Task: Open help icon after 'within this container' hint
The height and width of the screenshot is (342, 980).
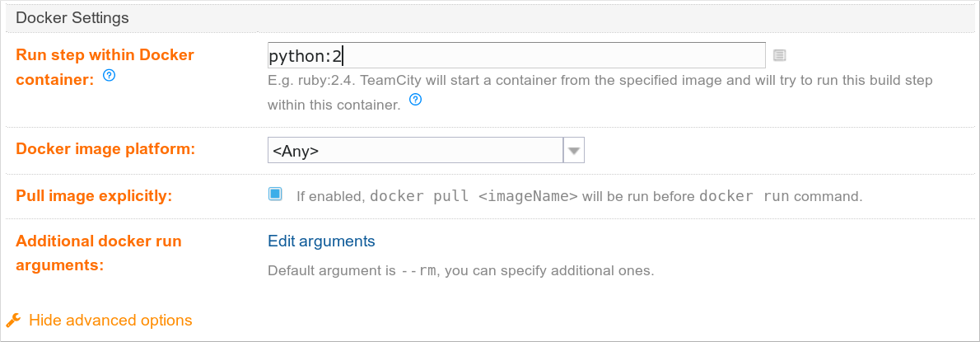Action: click(x=415, y=100)
